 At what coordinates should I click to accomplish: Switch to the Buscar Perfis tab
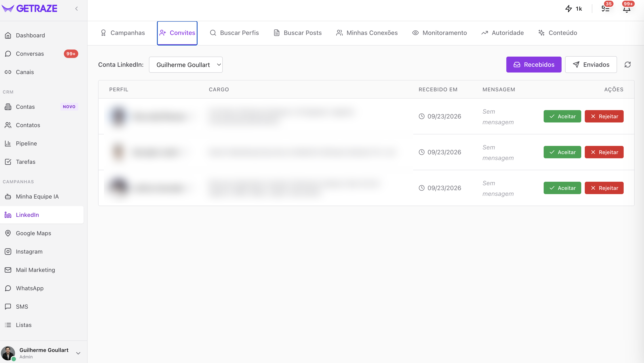point(234,33)
